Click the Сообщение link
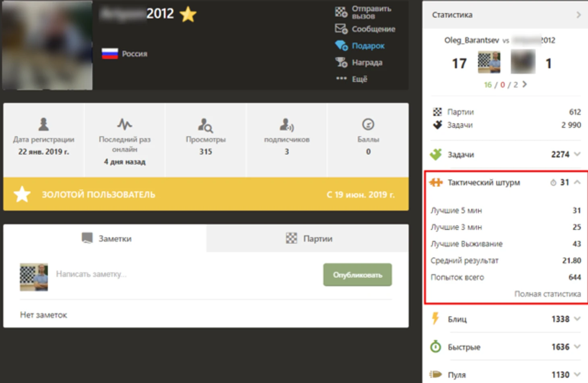 [373, 29]
